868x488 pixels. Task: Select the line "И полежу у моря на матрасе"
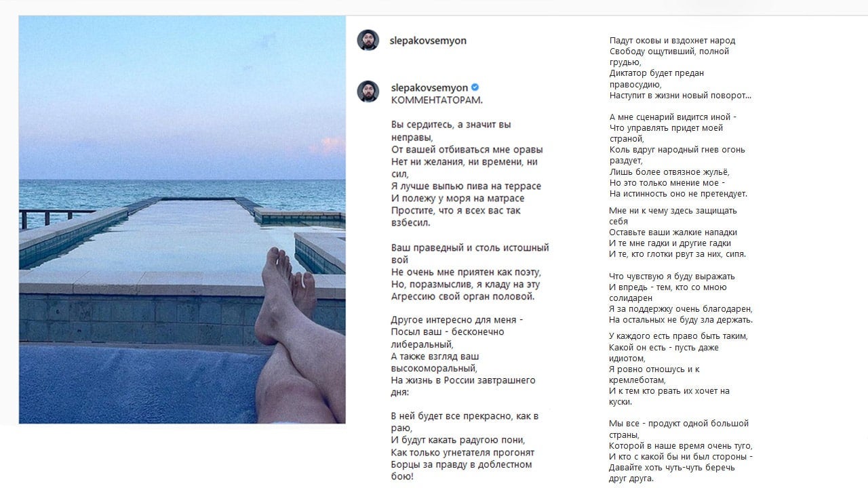pos(458,198)
